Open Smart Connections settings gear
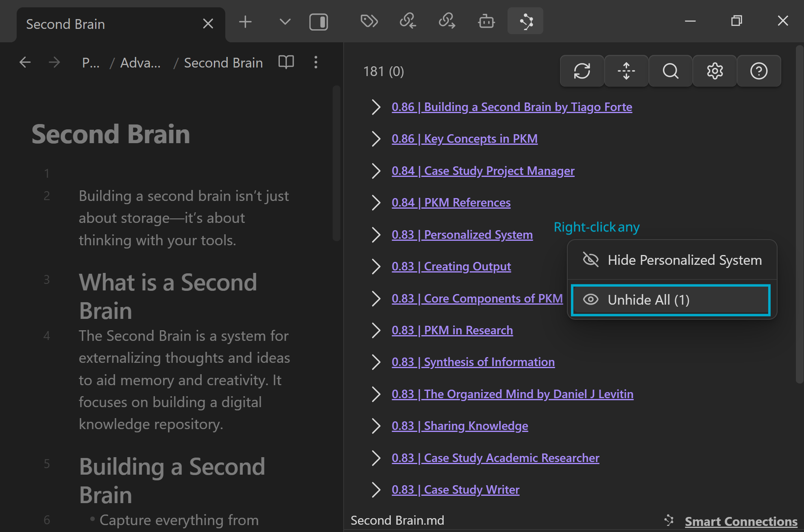 (x=715, y=71)
